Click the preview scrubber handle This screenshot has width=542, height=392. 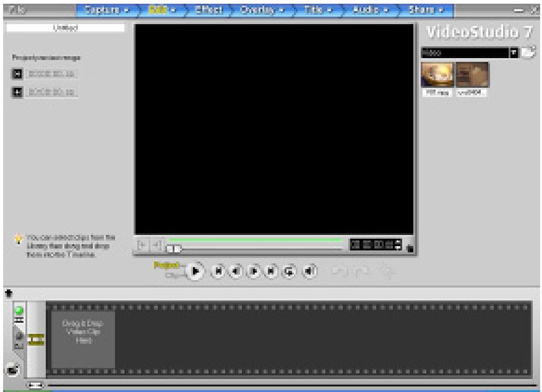pos(174,249)
